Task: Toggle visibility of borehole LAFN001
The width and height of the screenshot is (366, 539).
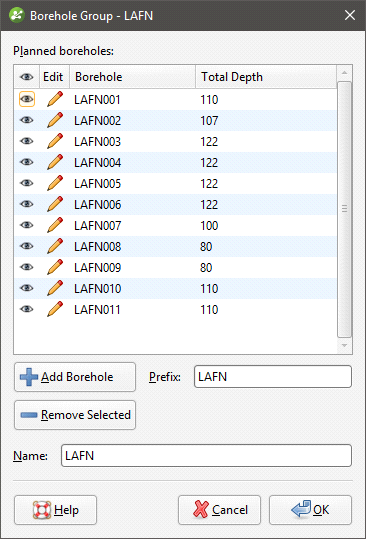Action: click(27, 99)
